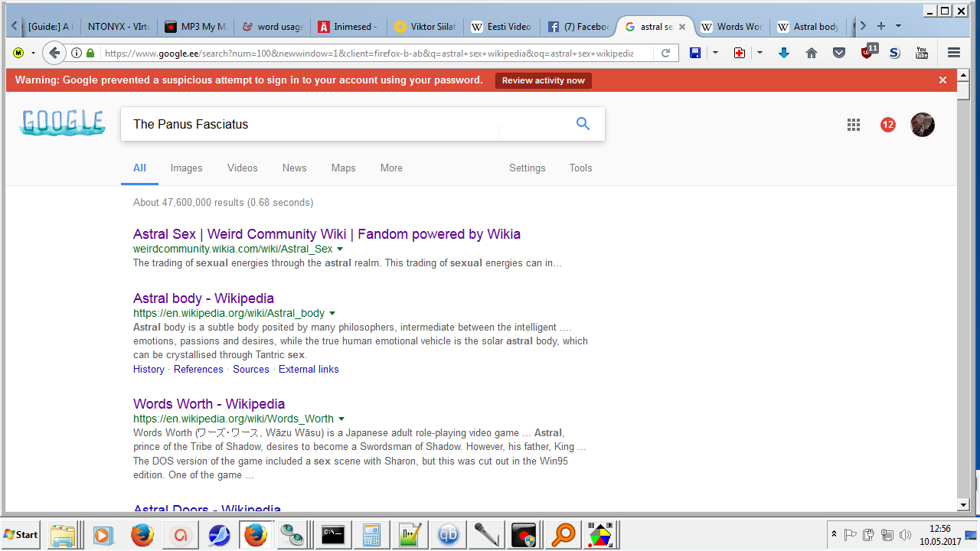Viewport: 980px width, 551px height.
Task: Click the yellow M icon beside the back button
Action: pyautogui.click(x=18, y=53)
